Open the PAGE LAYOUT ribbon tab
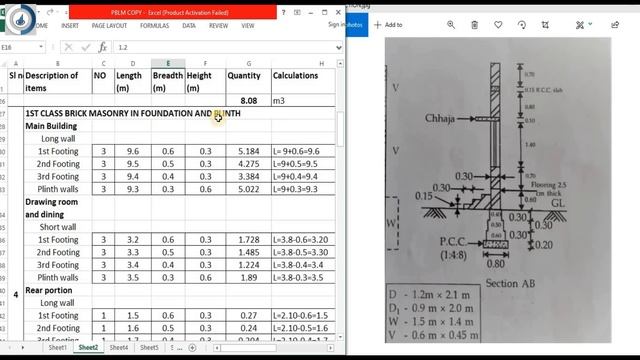The height and width of the screenshot is (360, 640). pos(109,25)
